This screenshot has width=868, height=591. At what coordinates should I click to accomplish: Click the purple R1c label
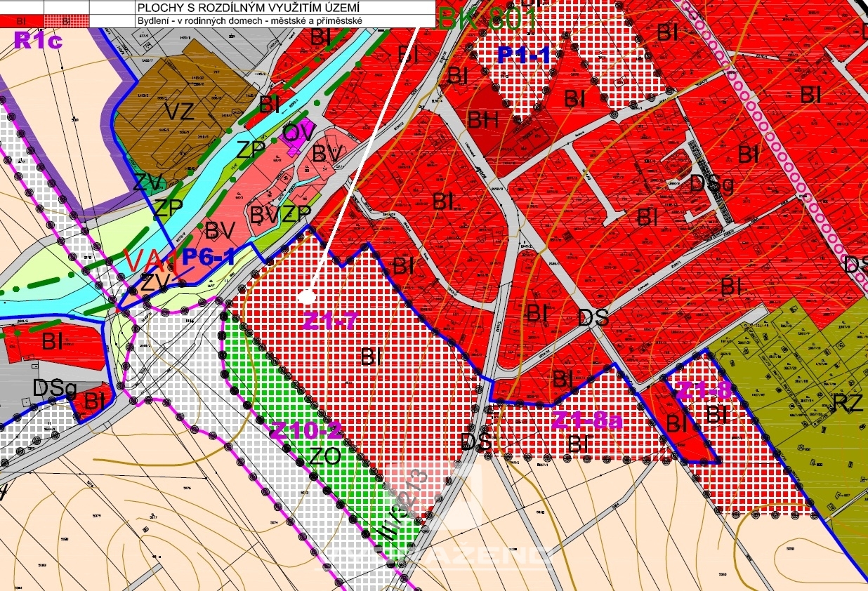tap(38, 40)
